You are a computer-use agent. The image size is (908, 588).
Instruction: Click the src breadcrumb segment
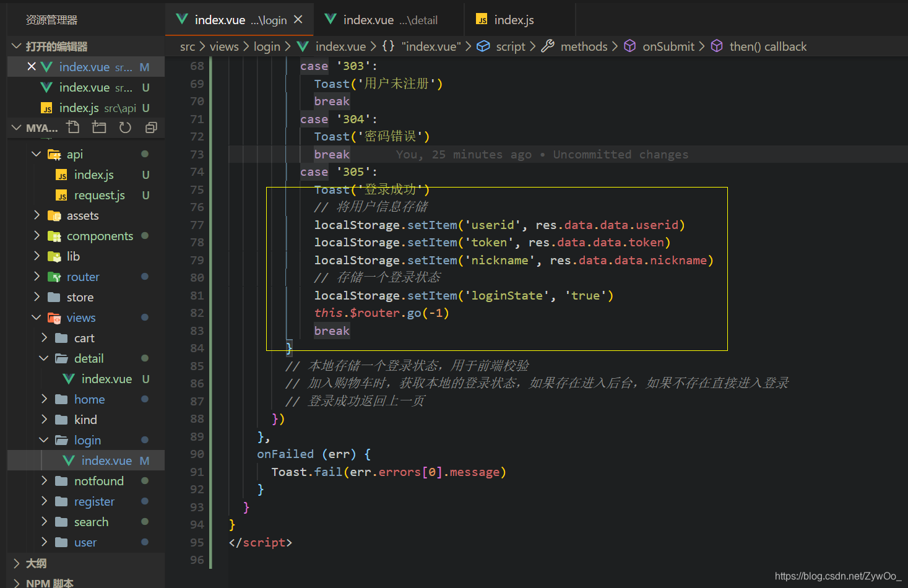click(x=188, y=46)
